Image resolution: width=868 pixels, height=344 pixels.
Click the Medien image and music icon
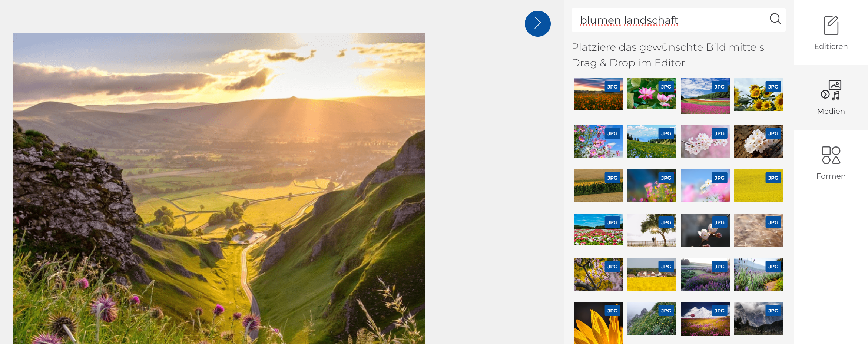click(831, 90)
